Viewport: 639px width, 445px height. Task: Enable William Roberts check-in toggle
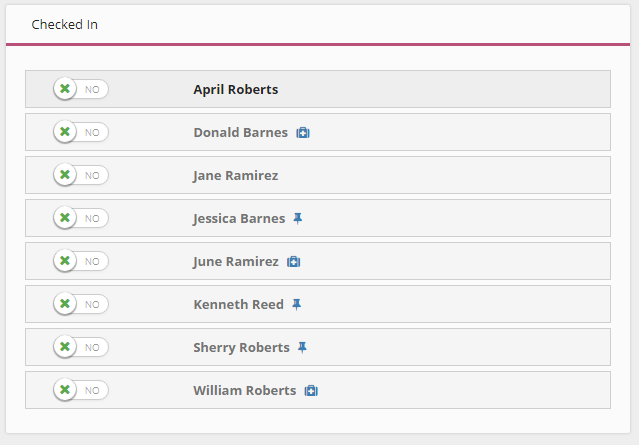[81, 390]
